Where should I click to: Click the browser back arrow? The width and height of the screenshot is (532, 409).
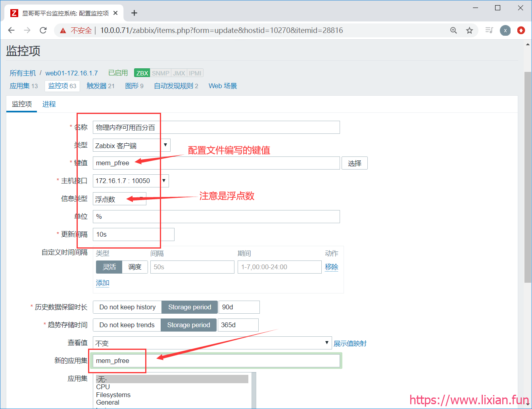(x=11, y=30)
